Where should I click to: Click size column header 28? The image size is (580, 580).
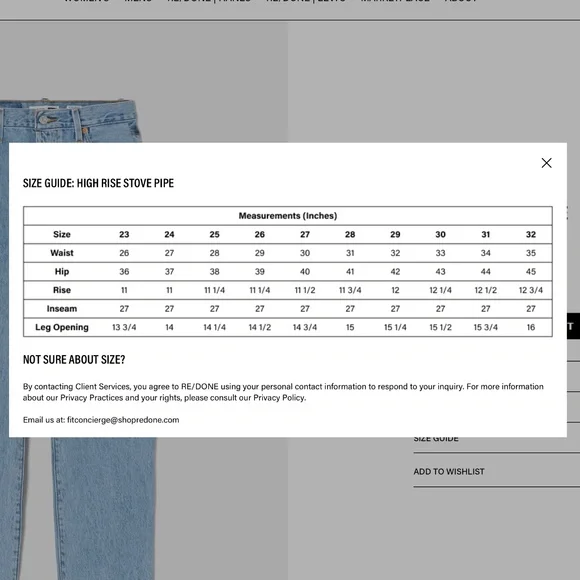coord(350,234)
